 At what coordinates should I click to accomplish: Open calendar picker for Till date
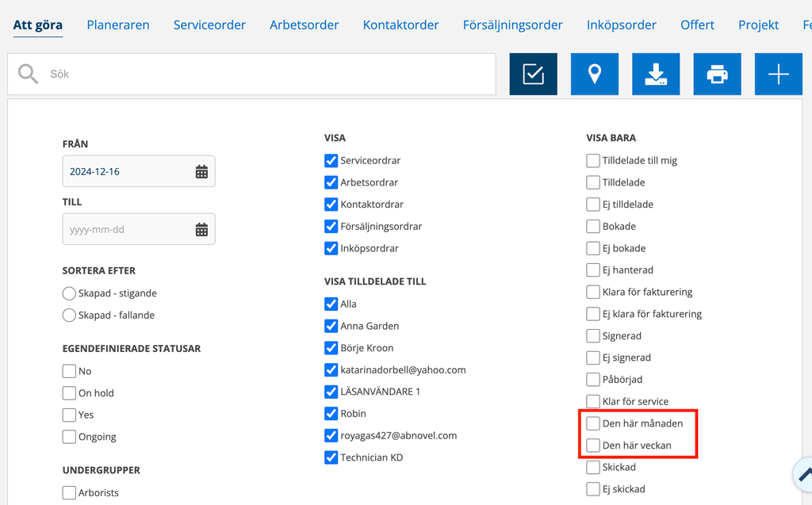coord(201,229)
